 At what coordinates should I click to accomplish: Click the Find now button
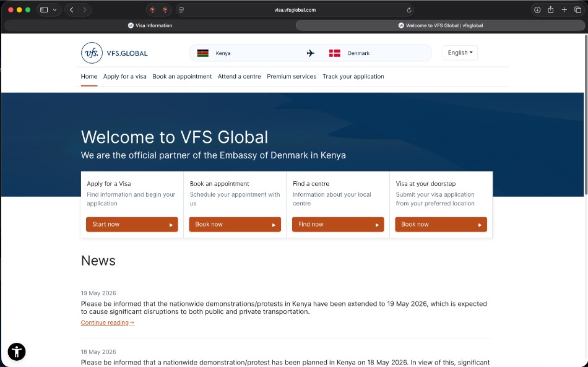click(x=338, y=225)
